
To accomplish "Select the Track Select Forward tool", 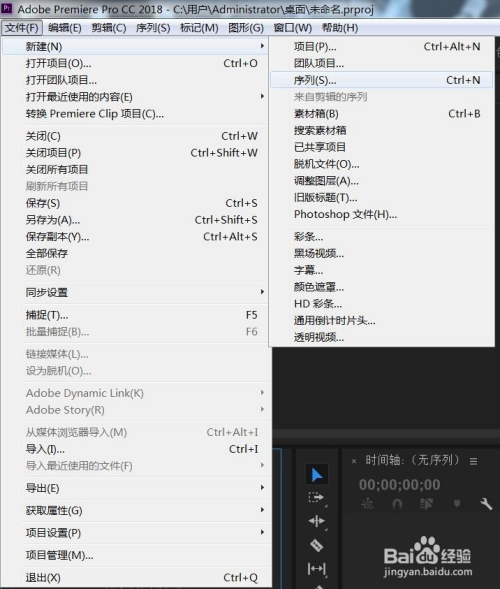I will 316,498.
